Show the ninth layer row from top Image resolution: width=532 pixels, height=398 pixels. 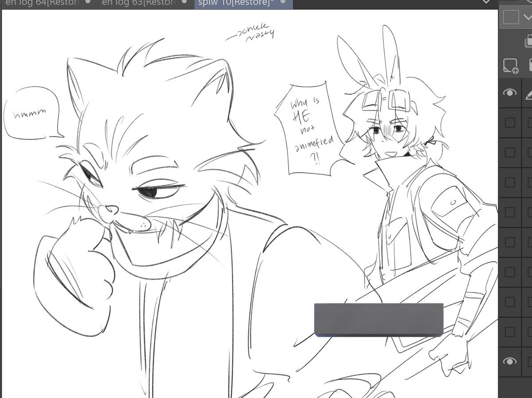(x=510, y=331)
